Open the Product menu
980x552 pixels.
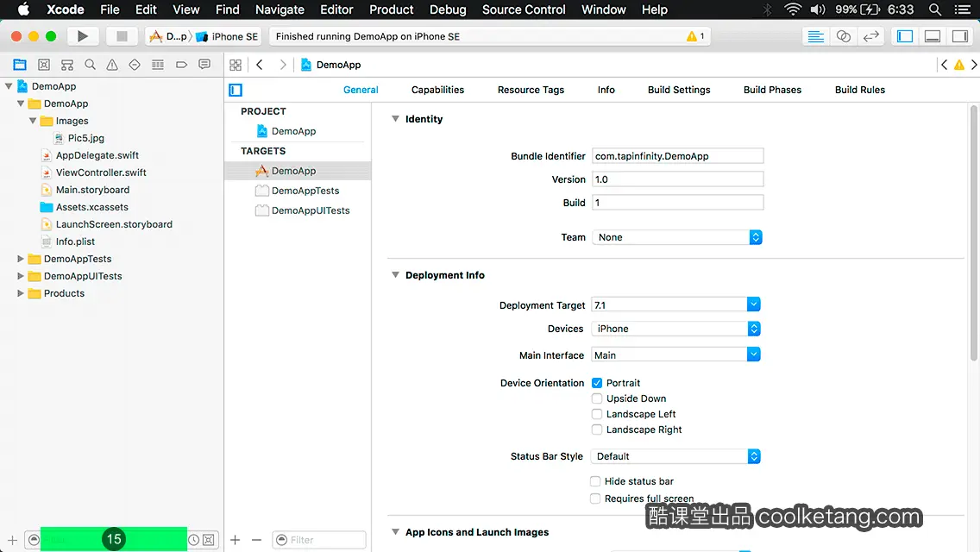[392, 9]
